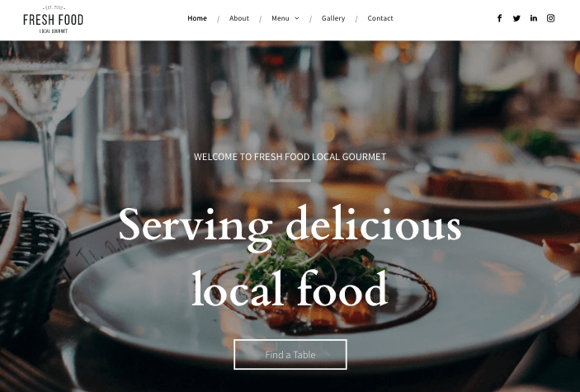
Task: Click the short divider line under welcome text
Action: coord(290,181)
